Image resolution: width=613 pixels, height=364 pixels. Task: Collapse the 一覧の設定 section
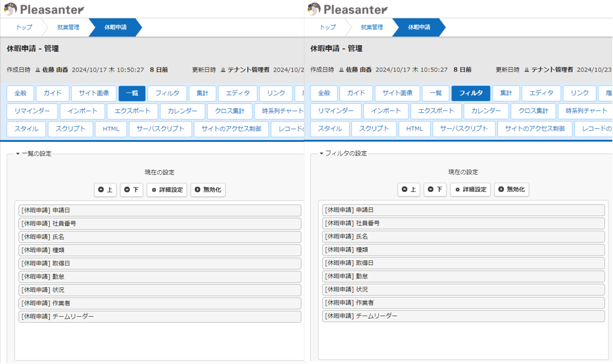pos(34,154)
